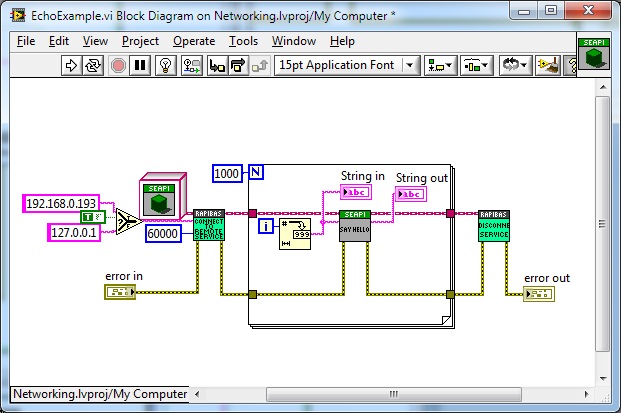Toggle Retain Wire Values button
Screen dimensions: 621x413
(x=192, y=65)
